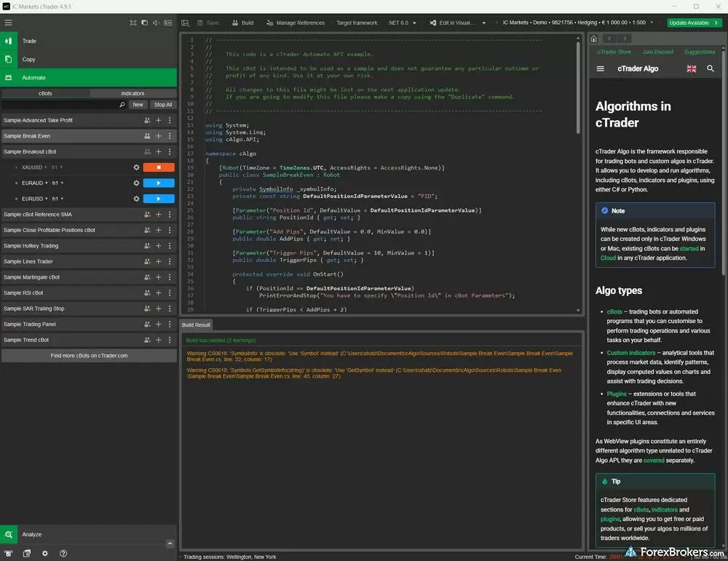Open the Join Discord link
The image size is (728, 561).
pyautogui.click(x=657, y=52)
